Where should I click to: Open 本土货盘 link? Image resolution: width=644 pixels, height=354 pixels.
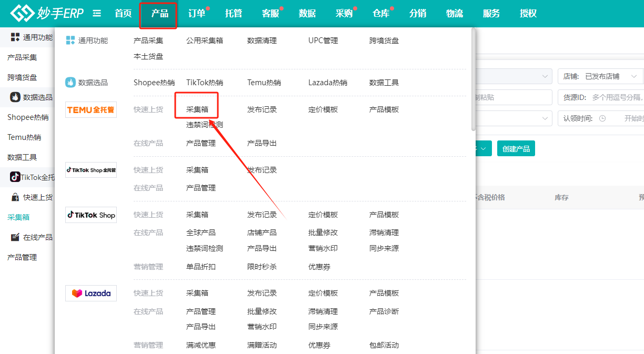148,56
